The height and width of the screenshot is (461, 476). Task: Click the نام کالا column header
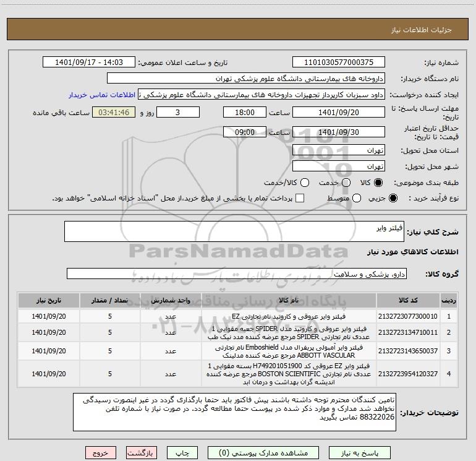pos(289,300)
